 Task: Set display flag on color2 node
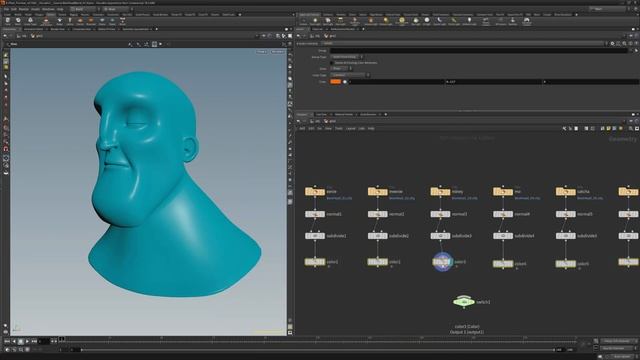pyautogui.click(x=385, y=262)
